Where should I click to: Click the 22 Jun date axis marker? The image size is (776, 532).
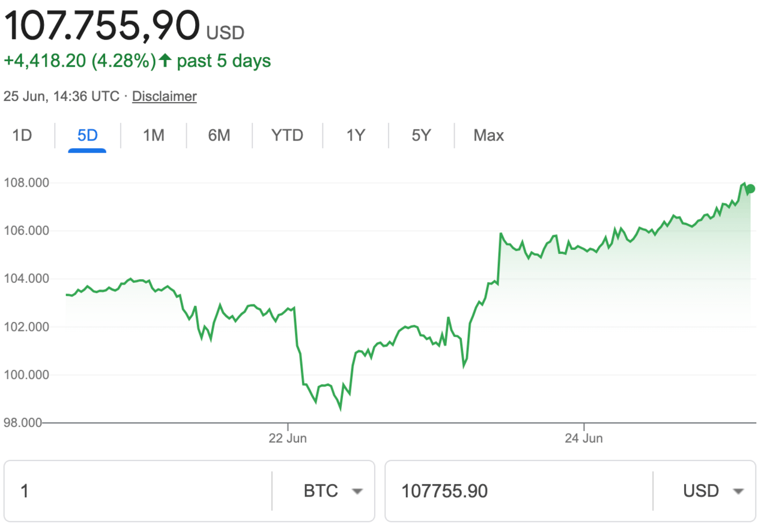pos(288,438)
